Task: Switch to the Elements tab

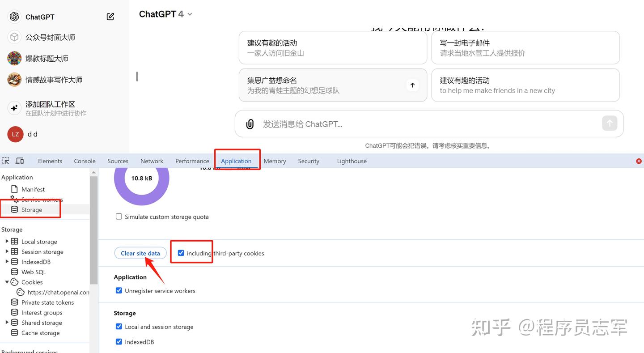Action: point(50,161)
